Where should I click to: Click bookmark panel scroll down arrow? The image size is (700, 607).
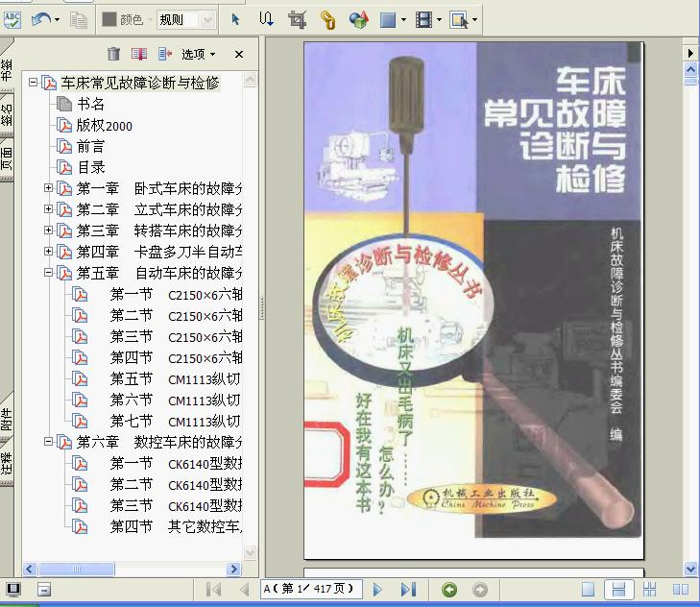[251, 552]
